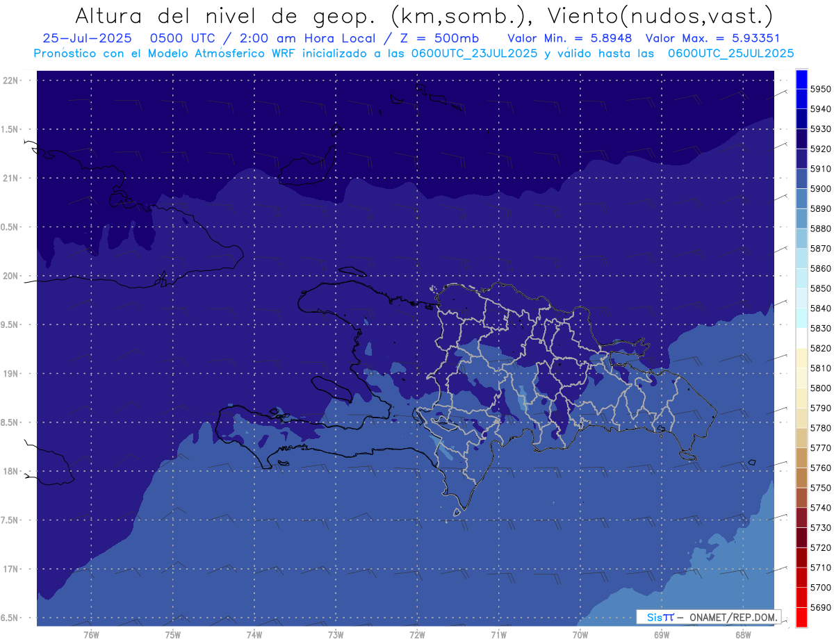
Task: Click the '19N' latitude label
Action: [10, 374]
